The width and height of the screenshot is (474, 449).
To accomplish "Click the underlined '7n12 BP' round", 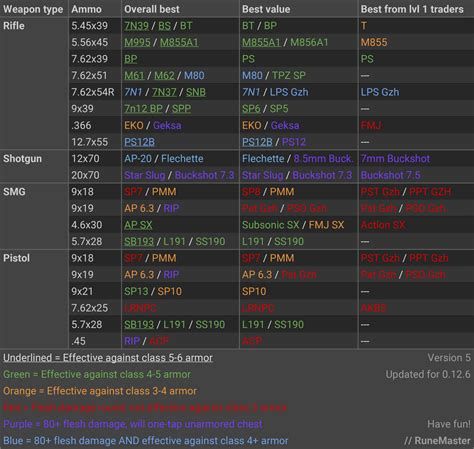I will pyautogui.click(x=143, y=109).
